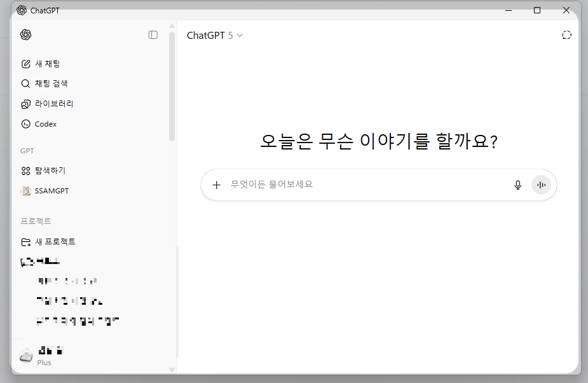The width and height of the screenshot is (588, 383).
Task: Toggle the sidebar collapse control
Action: point(153,35)
